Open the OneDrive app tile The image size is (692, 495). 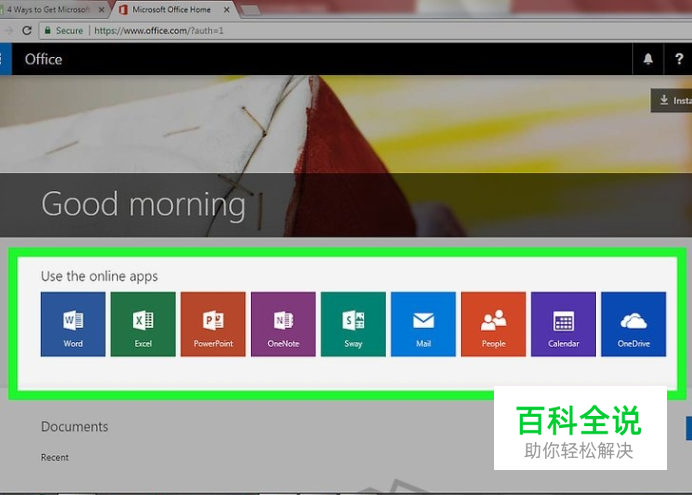pyautogui.click(x=633, y=324)
